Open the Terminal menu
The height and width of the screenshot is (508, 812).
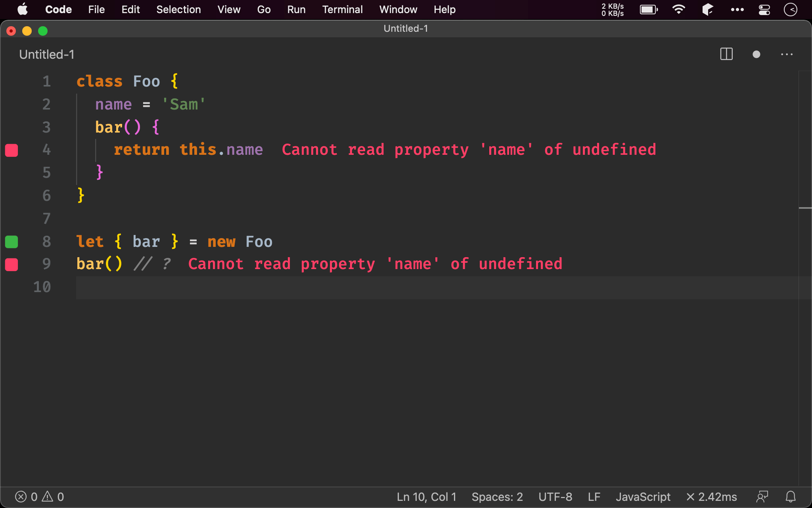tap(342, 10)
